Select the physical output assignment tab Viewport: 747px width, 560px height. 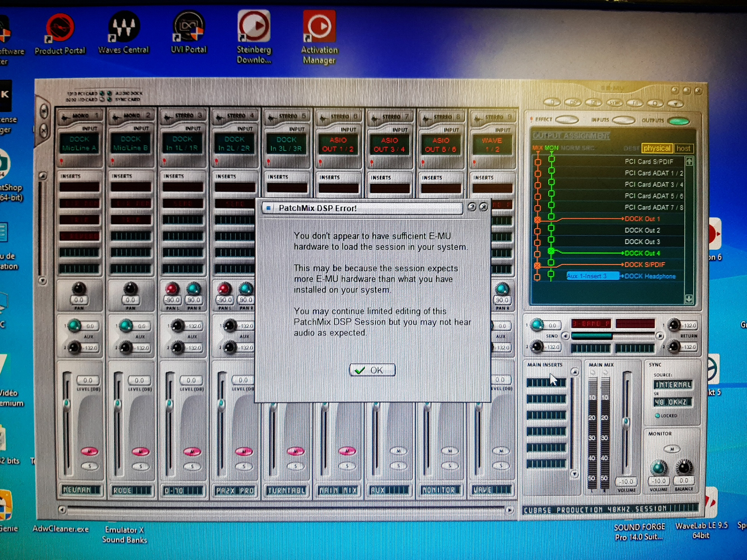pos(657,148)
